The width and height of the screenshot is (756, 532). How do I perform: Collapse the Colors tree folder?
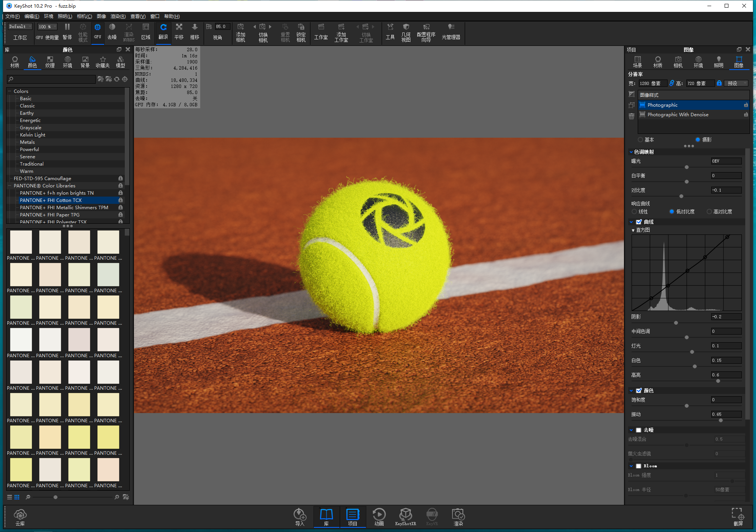pos(10,91)
